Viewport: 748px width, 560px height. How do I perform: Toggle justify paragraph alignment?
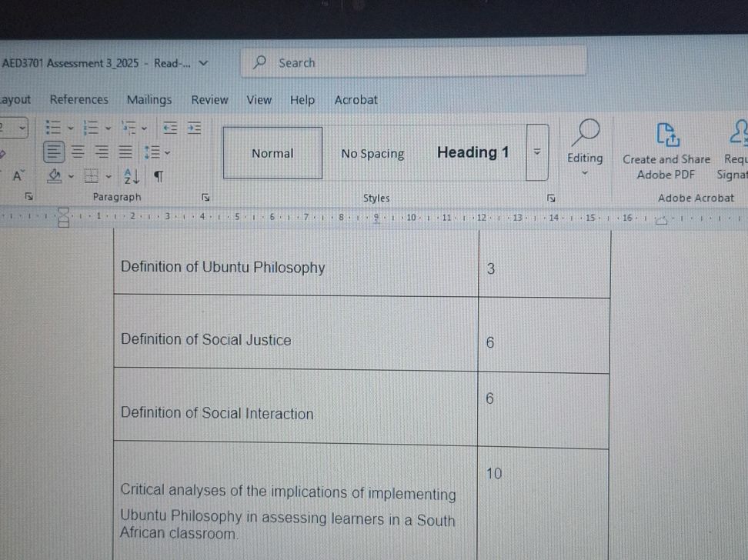coord(125,152)
